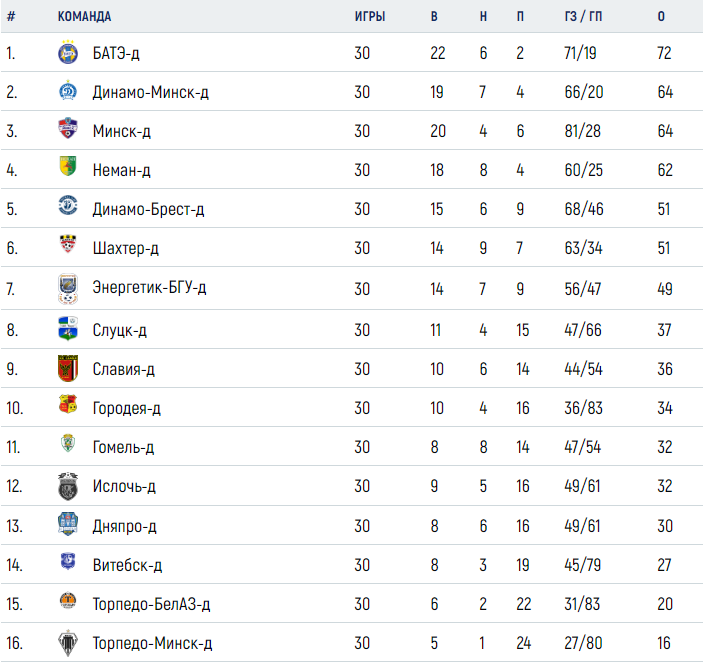
Task: Click the Ислочь-д club emblem
Action: click(67, 487)
